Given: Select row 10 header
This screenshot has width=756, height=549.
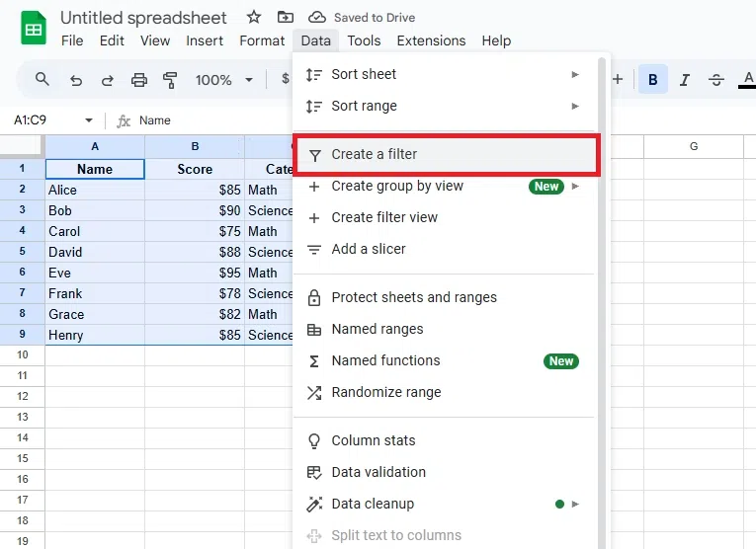Looking at the screenshot, I should tap(22, 354).
